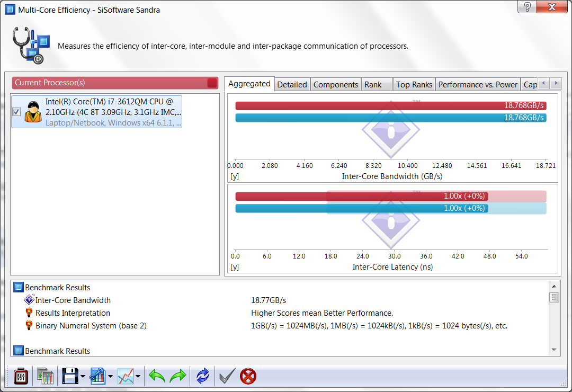This screenshot has height=392, width=572.
Task: Open the module options tuner icon
Action: pyautogui.click(x=21, y=376)
